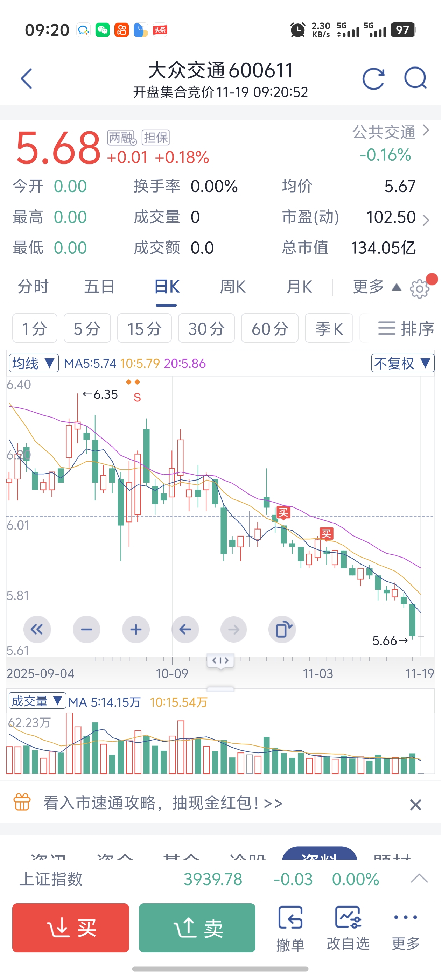Tap the chart resize drag handle

tap(220, 689)
